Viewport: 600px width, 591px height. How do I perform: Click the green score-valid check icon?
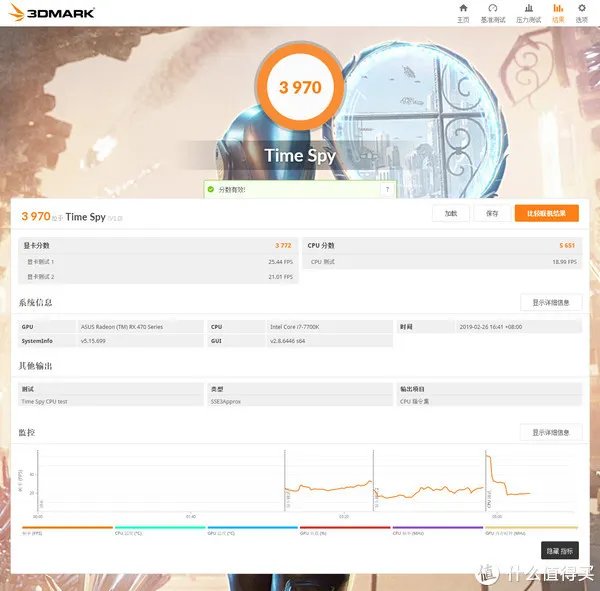click(x=210, y=189)
